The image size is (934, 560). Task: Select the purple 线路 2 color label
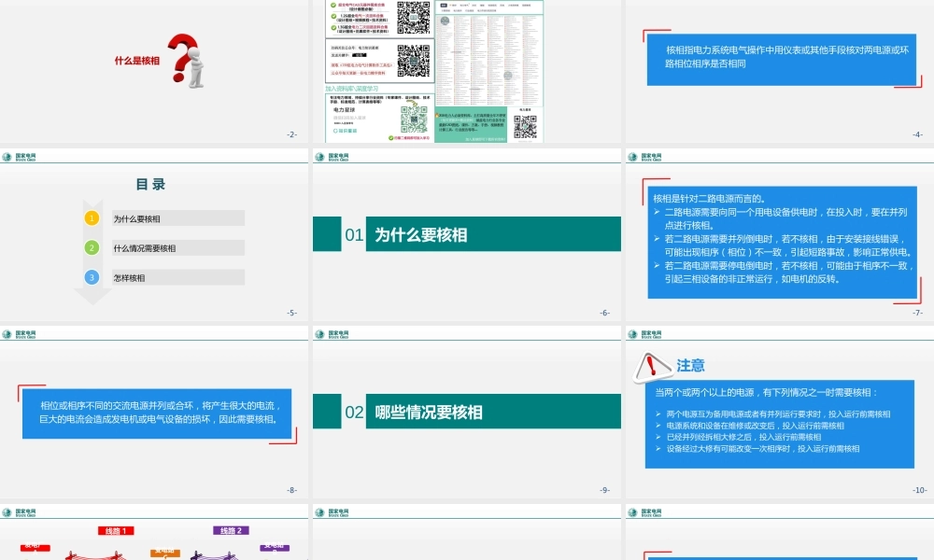tap(232, 530)
